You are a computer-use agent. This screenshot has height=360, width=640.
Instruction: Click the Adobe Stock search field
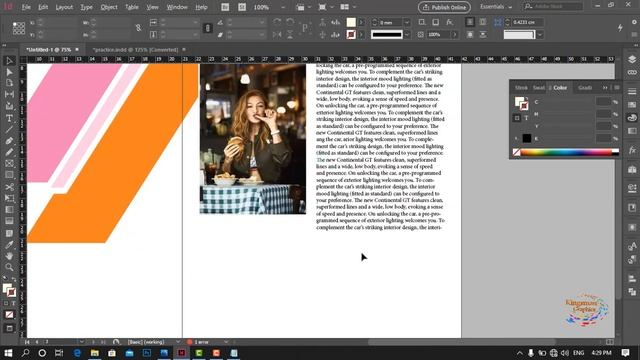(x=553, y=7)
